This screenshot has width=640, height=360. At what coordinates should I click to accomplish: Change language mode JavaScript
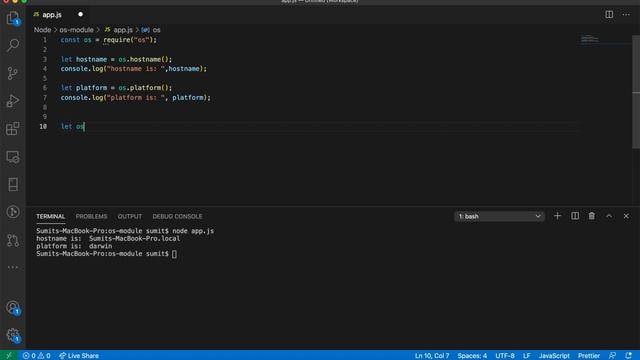point(554,356)
